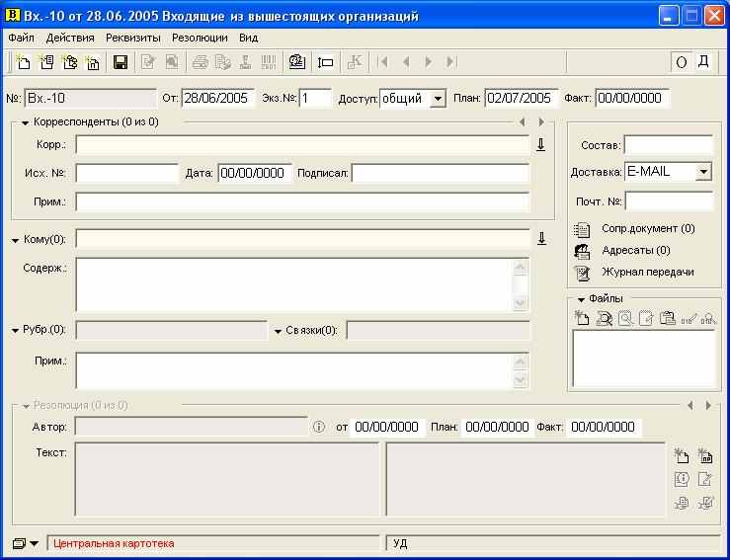Viewport: 730px width, 560px height.
Task: Click the new resolution icon beside Текст area
Action: pyautogui.click(x=682, y=455)
